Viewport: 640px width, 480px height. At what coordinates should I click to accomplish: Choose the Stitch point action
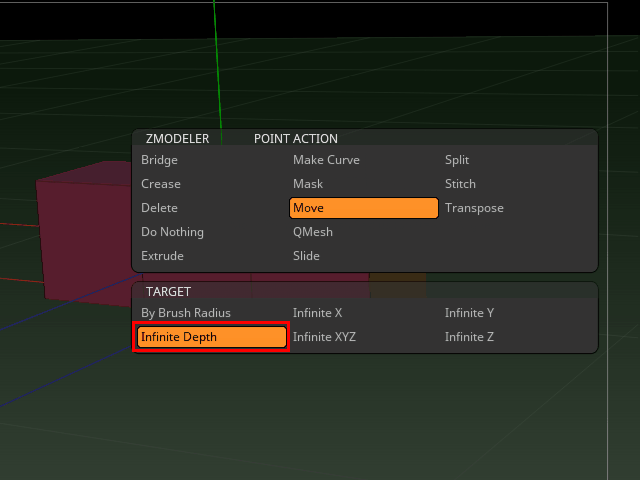(460, 184)
